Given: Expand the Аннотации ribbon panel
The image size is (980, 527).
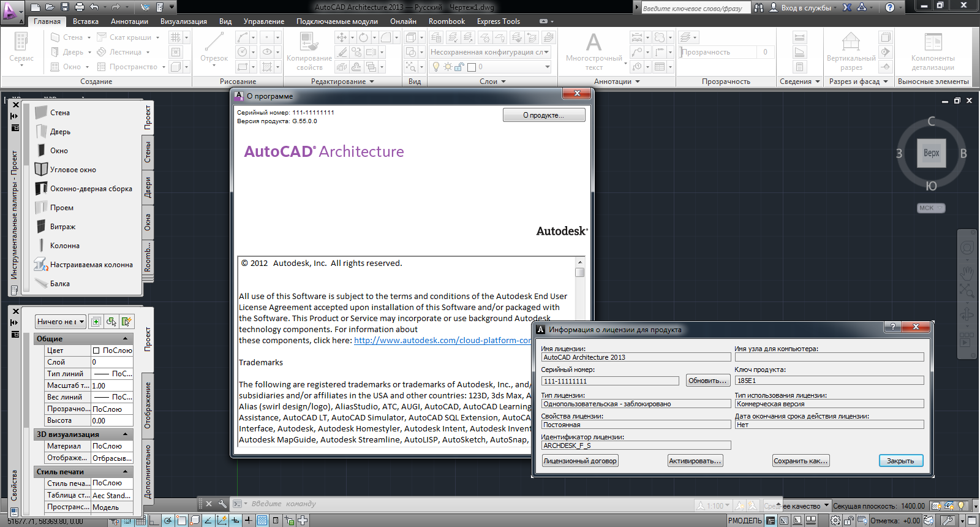Looking at the screenshot, I should click(x=617, y=82).
